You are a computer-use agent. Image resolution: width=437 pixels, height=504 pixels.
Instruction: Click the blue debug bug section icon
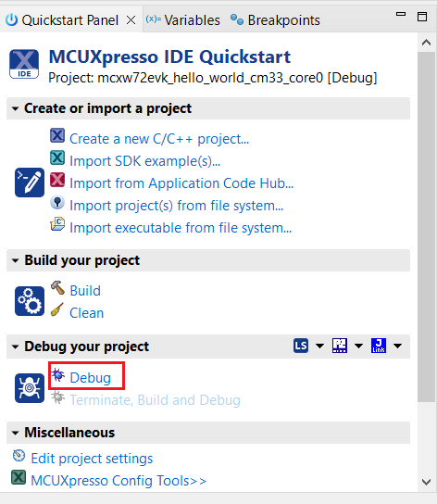click(x=30, y=388)
